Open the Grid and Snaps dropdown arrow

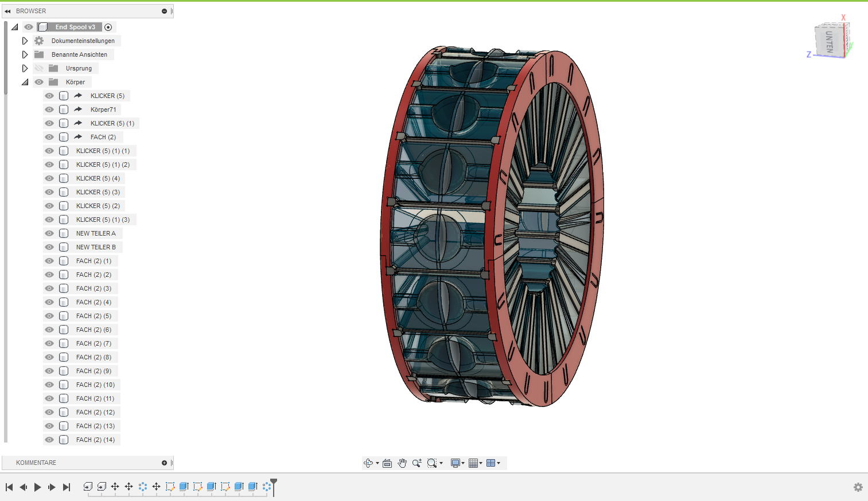[481, 463]
